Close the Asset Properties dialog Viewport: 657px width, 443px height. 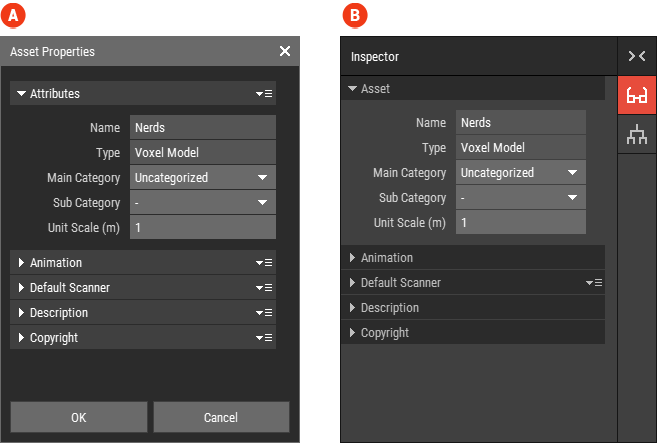pyautogui.click(x=285, y=51)
